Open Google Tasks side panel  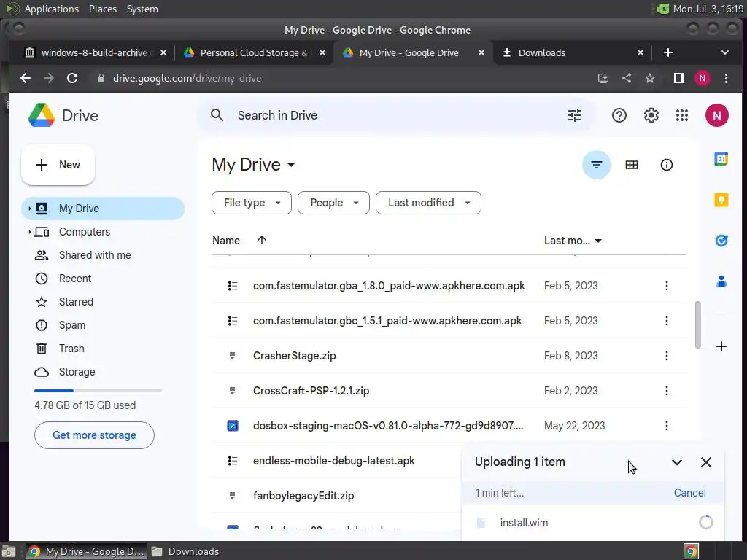click(x=721, y=241)
